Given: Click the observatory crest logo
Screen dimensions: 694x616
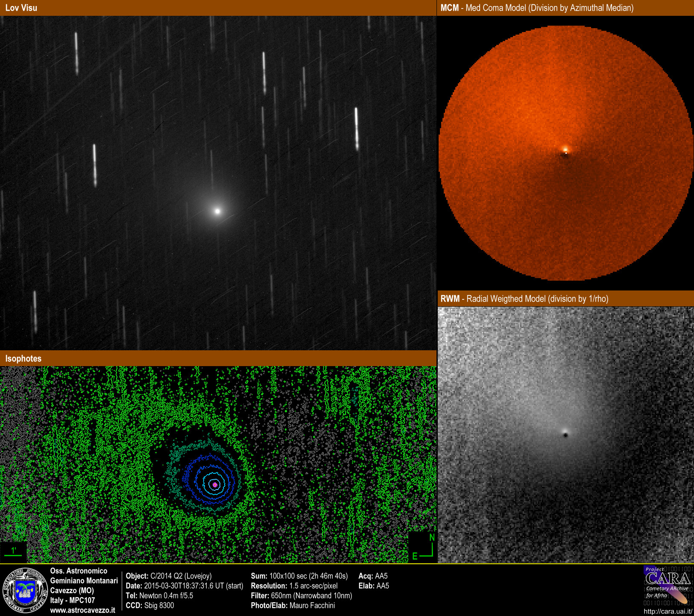Looking at the screenshot, I should 25,590.
